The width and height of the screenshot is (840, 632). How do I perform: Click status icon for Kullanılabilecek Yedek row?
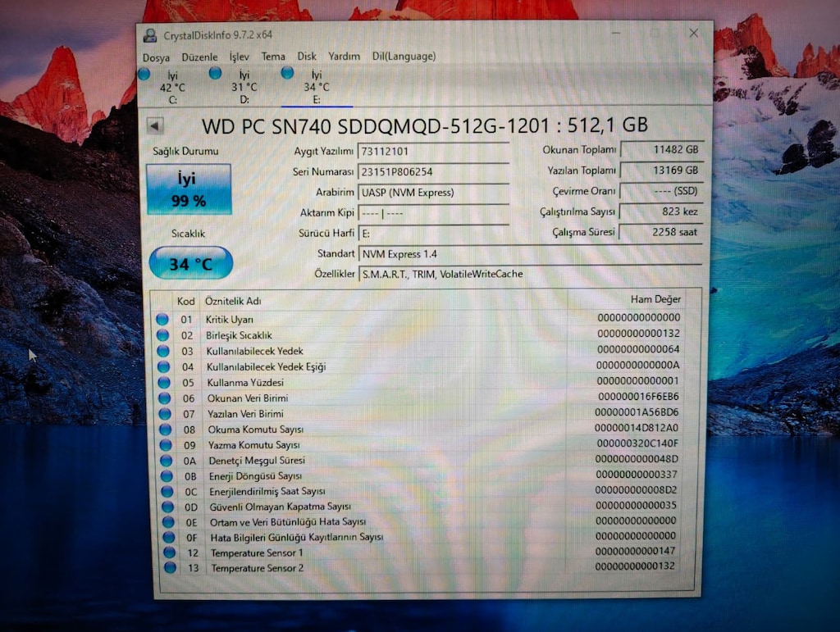(x=163, y=351)
